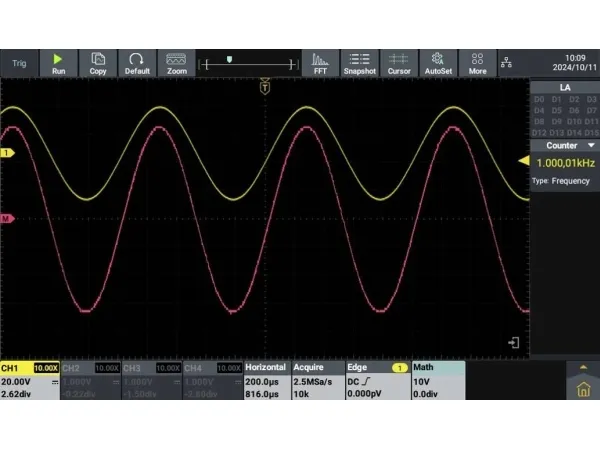Take a Snapshot of measurements

359,63
